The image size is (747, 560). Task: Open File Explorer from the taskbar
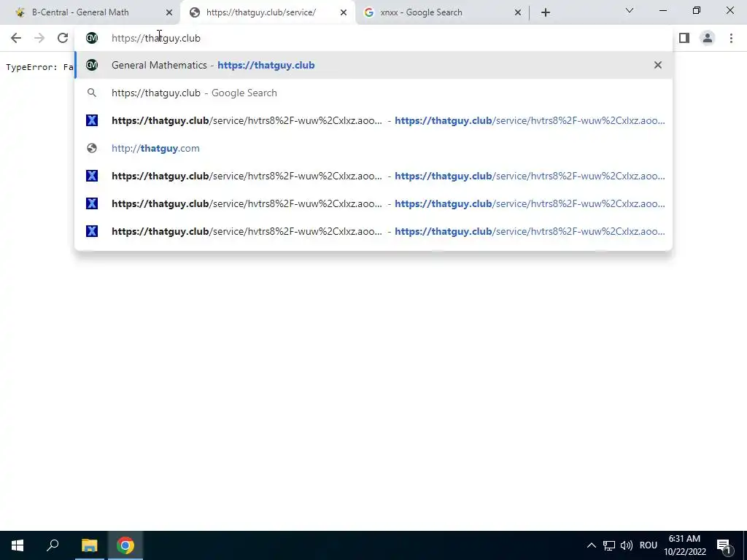tap(89, 545)
